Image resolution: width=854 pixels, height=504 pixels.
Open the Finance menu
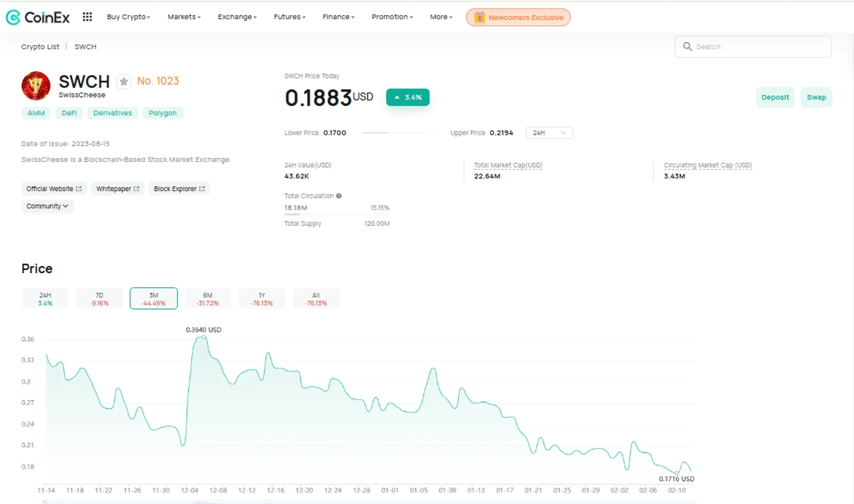tap(338, 17)
